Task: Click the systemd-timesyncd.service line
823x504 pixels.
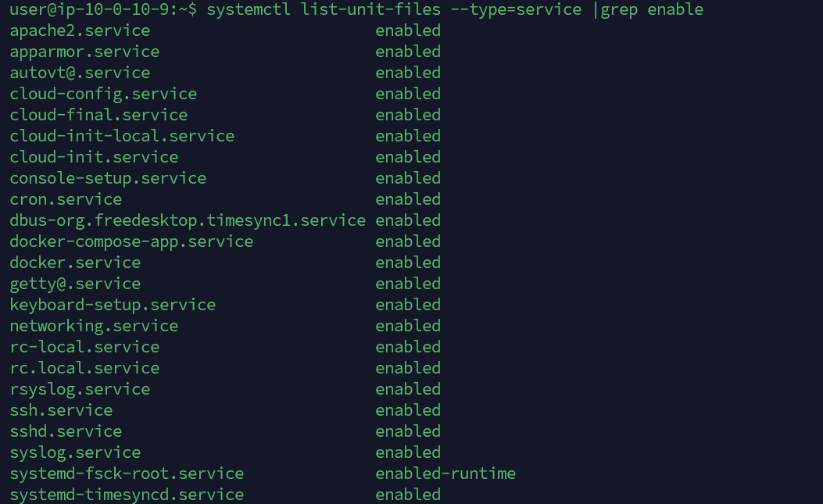Action: pyautogui.click(x=127, y=495)
